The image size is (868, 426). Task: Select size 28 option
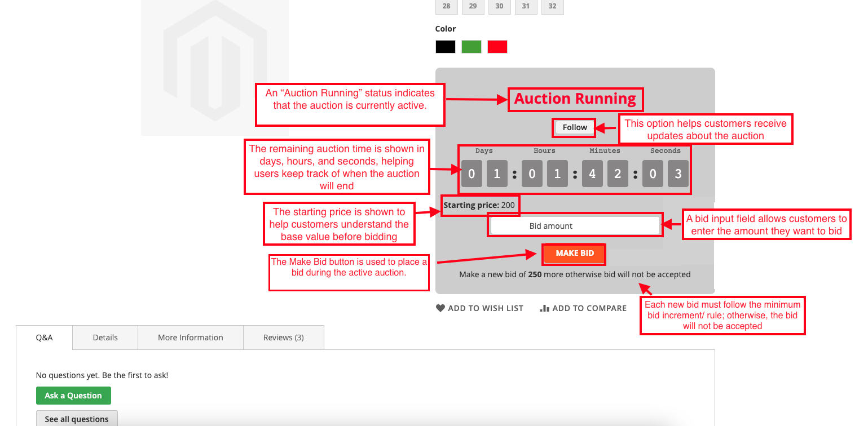point(446,6)
